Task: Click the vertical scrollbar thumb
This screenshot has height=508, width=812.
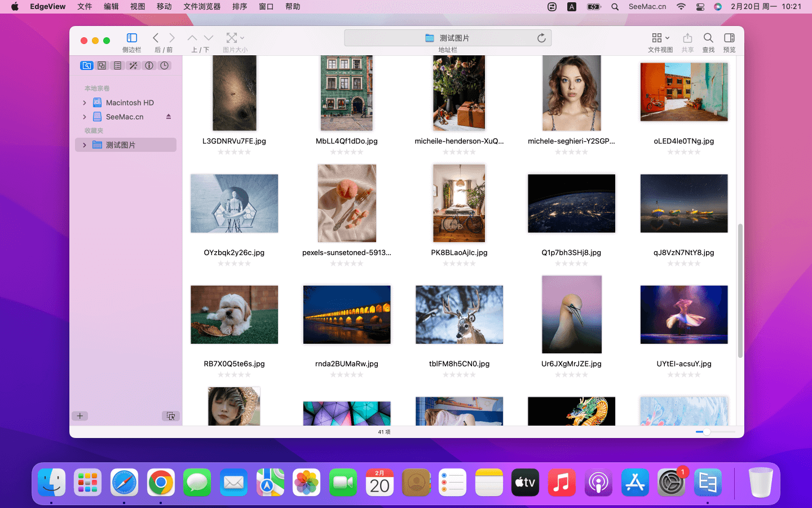Action: pos(740,291)
